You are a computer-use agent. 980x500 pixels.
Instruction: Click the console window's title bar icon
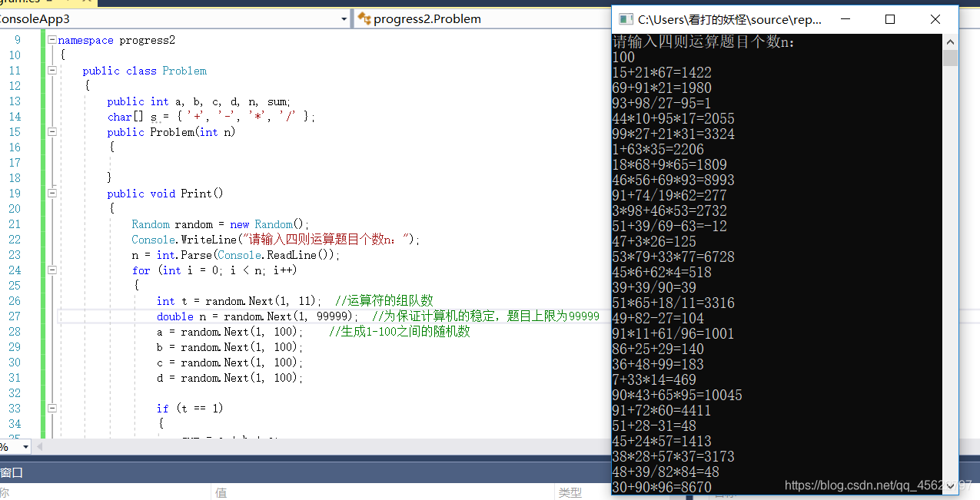click(625, 19)
